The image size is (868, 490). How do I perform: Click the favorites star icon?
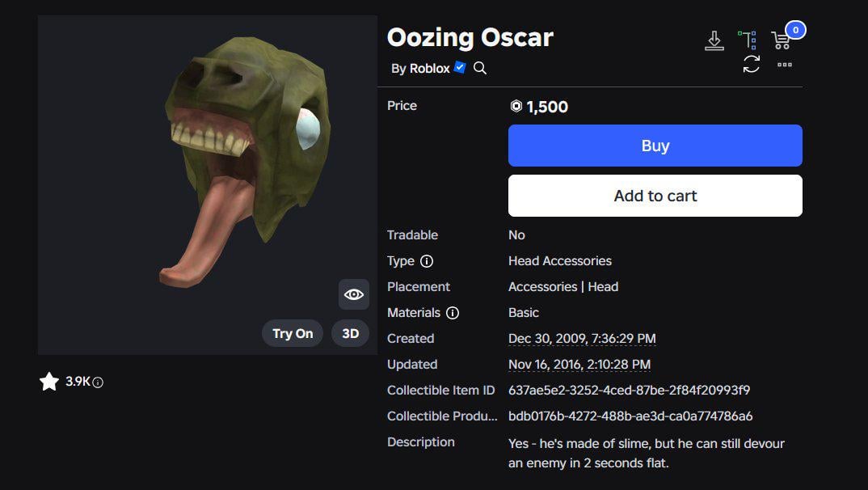pos(49,382)
